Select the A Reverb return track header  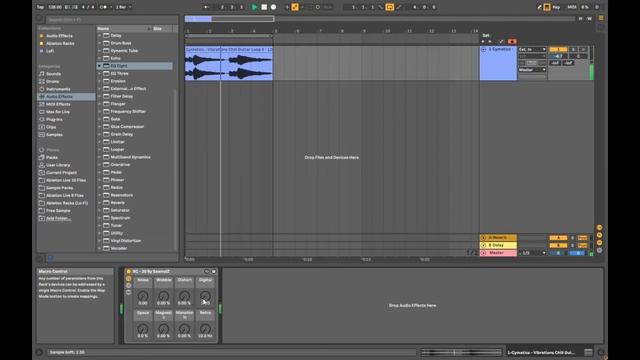point(498,238)
